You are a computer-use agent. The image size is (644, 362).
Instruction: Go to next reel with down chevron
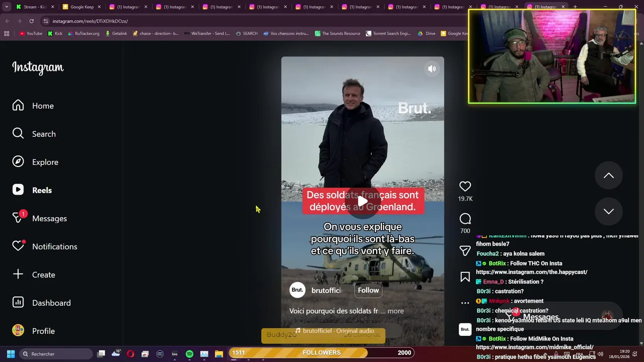pos(609,212)
